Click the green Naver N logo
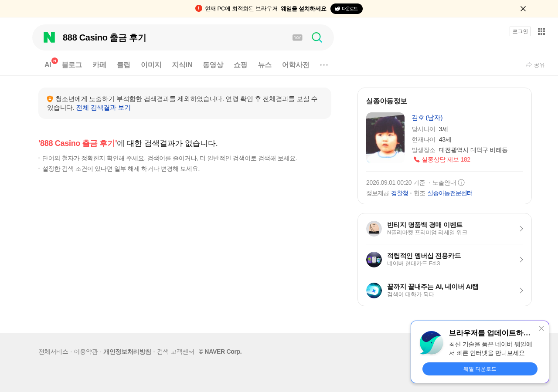The image size is (558, 392). pos(49,37)
